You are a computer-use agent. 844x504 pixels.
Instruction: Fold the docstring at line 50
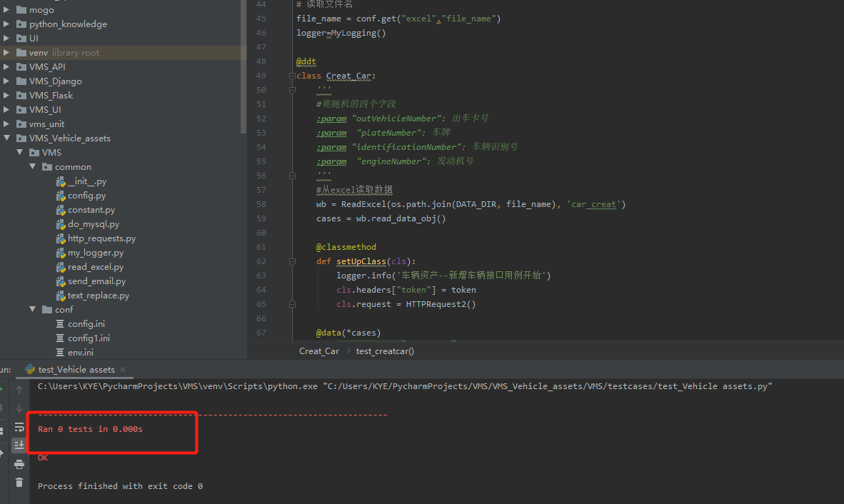coord(292,90)
